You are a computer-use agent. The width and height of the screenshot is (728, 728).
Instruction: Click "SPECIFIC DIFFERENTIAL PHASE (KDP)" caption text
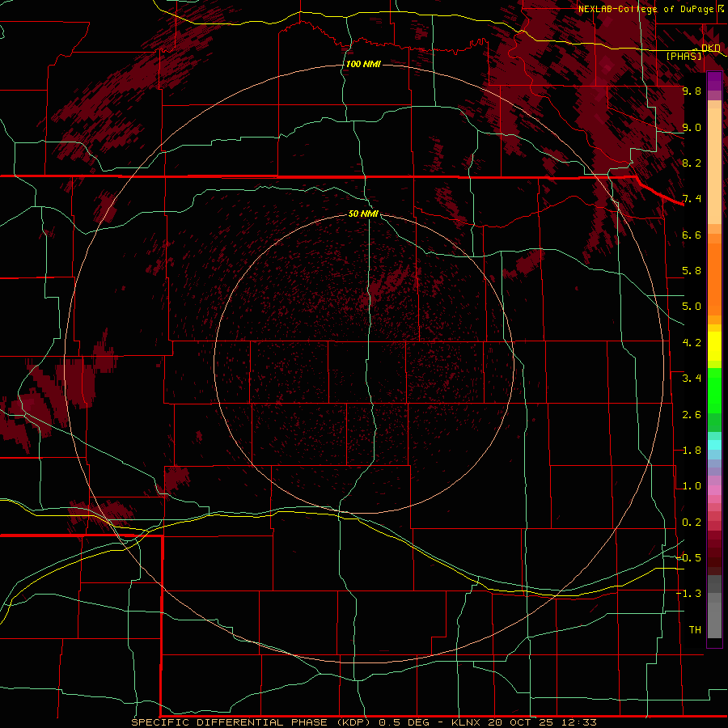click(x=251, y=722)
